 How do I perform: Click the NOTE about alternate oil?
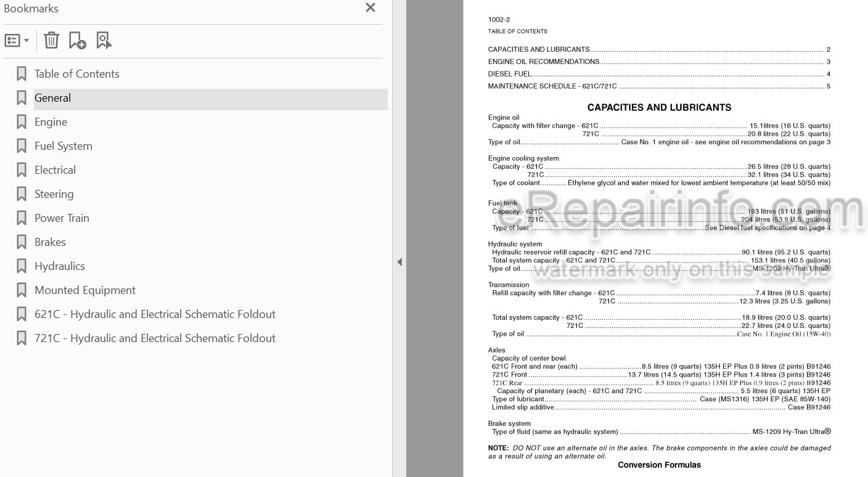coord(659,452)
